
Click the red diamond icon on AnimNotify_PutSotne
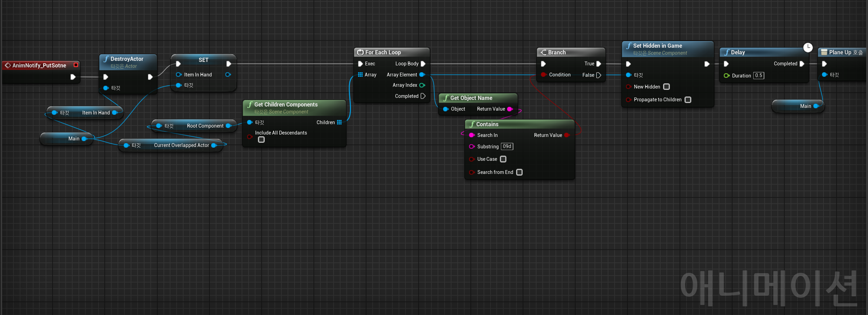[x=8, y=65]
